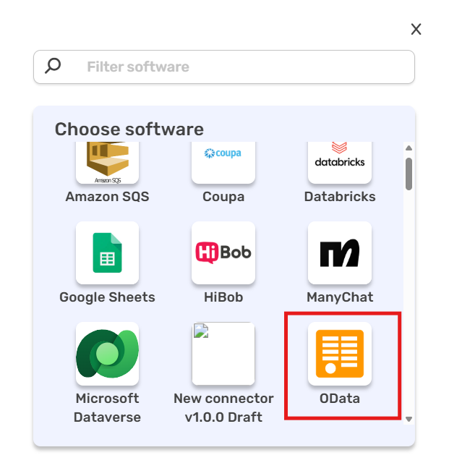The width and height of the screenshot is (449, 476).
Task: Focus the Filter software search field
Action: pyautogui.click(x=239, y=67)
